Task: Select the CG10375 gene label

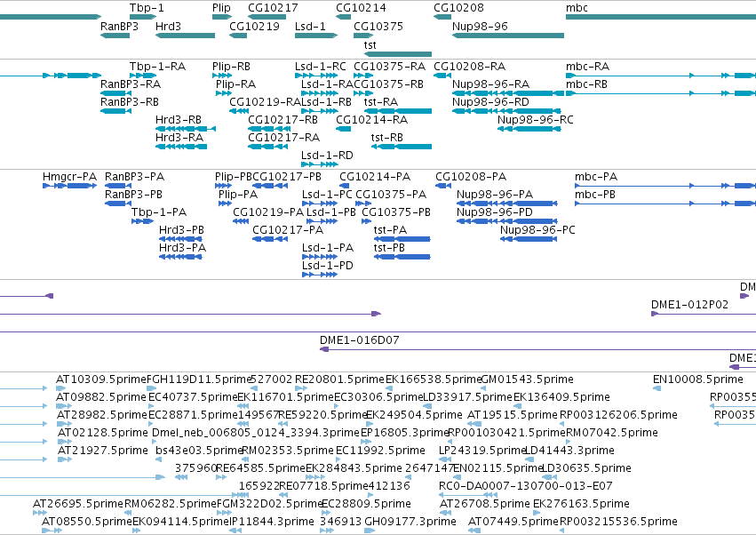Action: (x=378, y=26)
